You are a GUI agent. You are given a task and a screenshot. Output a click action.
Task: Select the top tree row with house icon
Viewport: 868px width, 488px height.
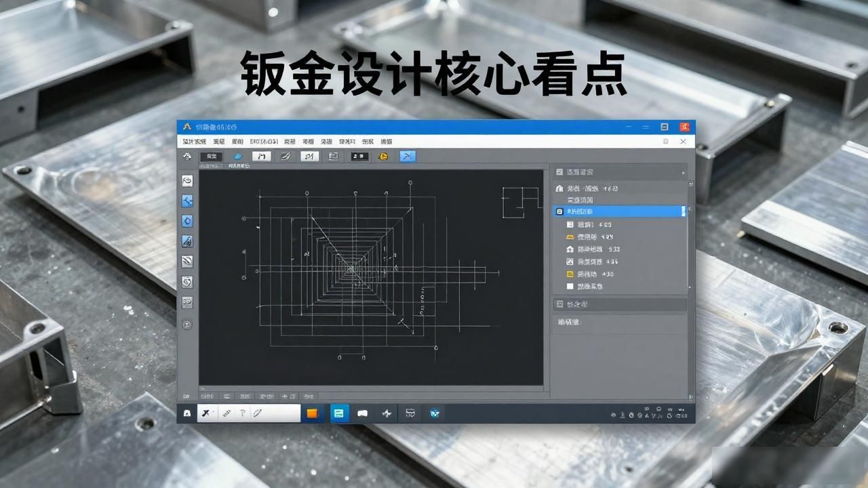point(620,188)
